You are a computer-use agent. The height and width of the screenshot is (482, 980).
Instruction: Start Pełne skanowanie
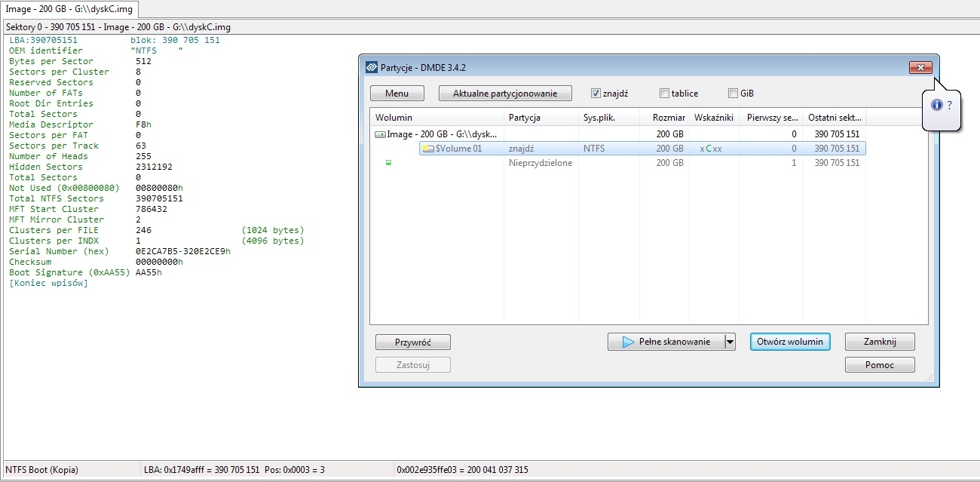point(666,342)
